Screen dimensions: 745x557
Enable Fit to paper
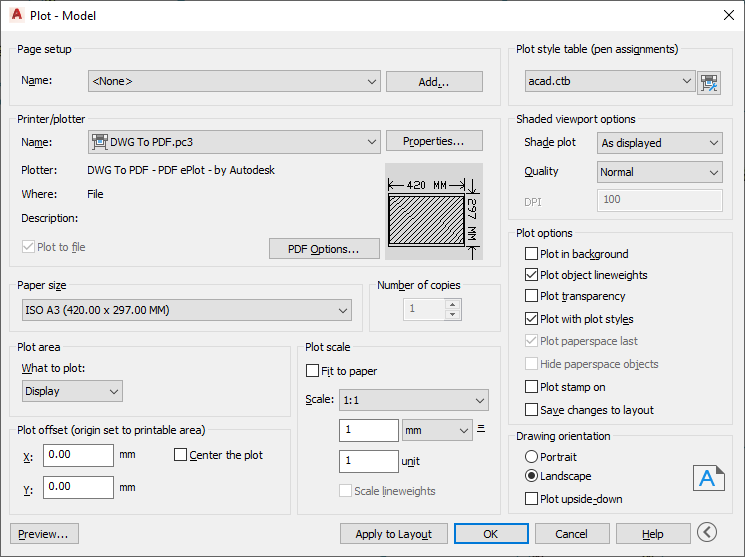[x=312, y=371]
